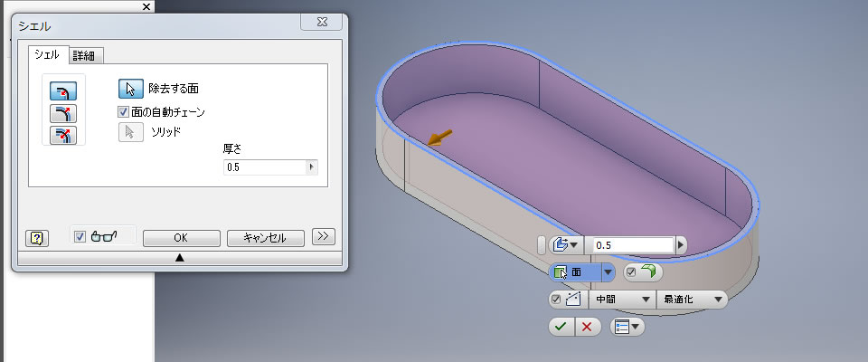Click the 厚さ label
Screen dimensions: 868x362
pos(232,149)
